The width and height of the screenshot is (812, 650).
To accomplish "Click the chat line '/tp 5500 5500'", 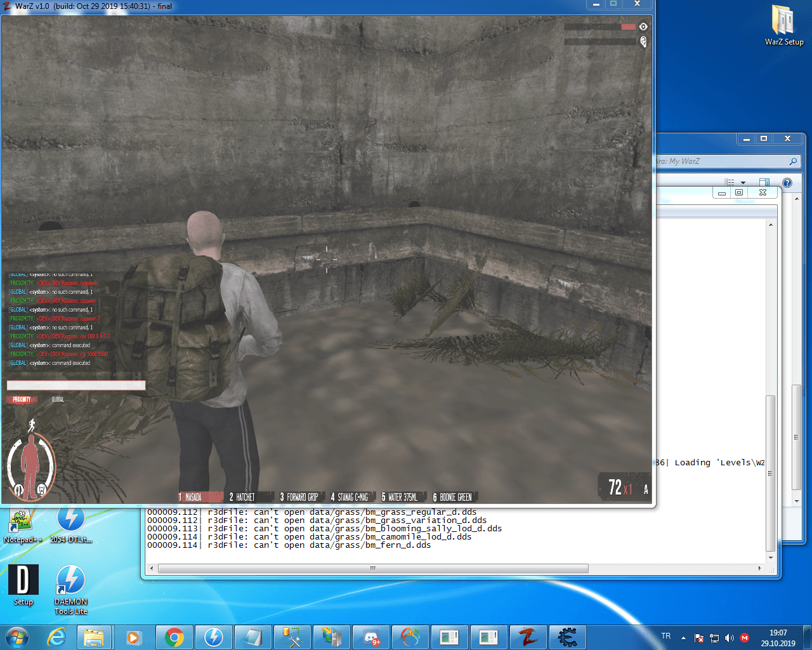I will coord(59,354).
